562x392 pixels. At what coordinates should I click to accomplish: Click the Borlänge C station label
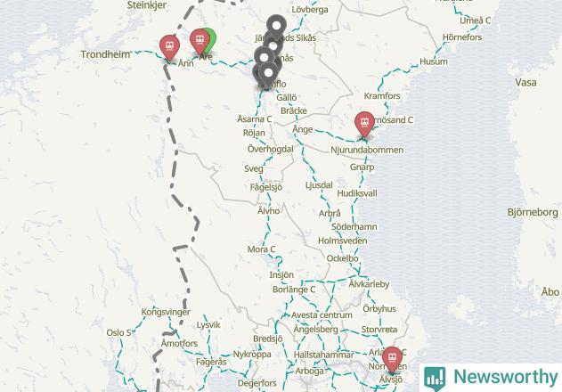[294, 290]
